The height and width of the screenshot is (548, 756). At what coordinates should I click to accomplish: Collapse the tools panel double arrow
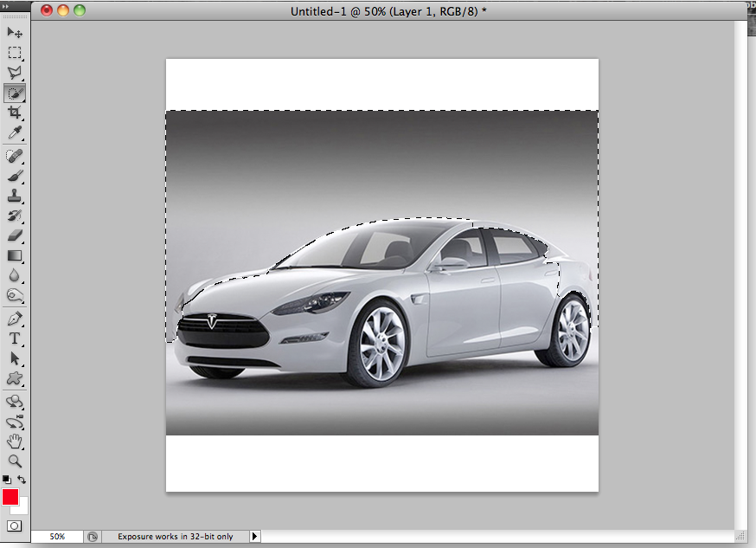click(6, 6)
